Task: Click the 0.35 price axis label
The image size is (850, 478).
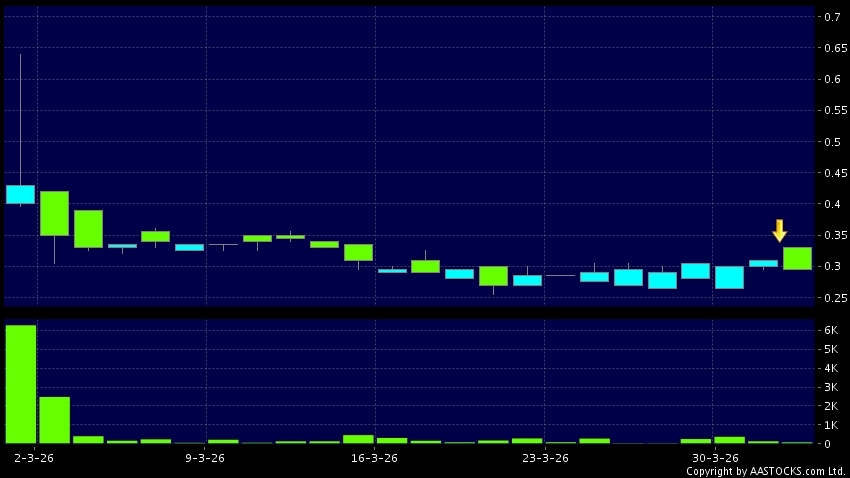Action: (831, 236)
